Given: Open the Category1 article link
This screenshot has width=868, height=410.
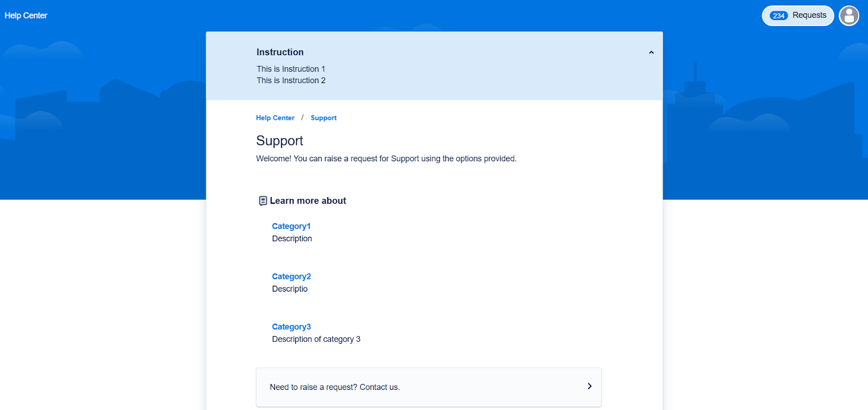Looking at the screenshot, I should (291, 226).
